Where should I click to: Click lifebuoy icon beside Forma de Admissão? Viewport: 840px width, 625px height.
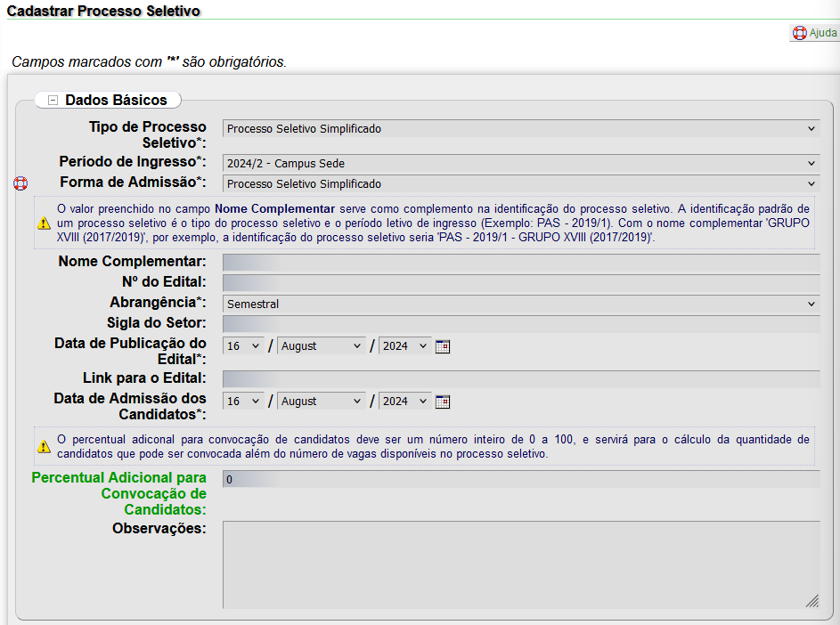point(20,183)
